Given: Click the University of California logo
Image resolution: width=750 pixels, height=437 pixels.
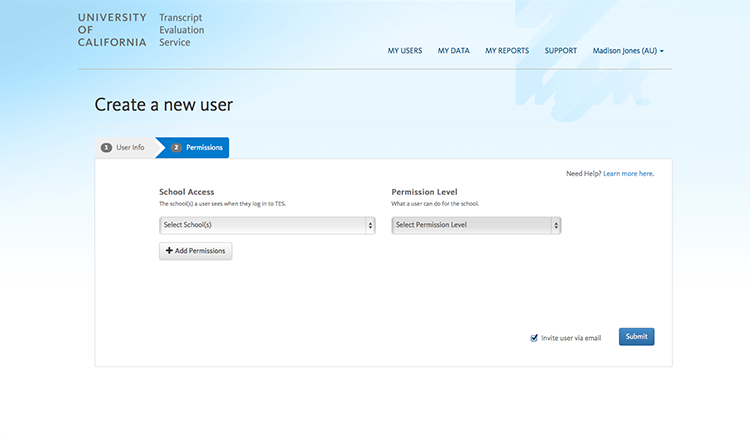Looking at the screenshot, I should pyautogui.click(x=112, y=30).
